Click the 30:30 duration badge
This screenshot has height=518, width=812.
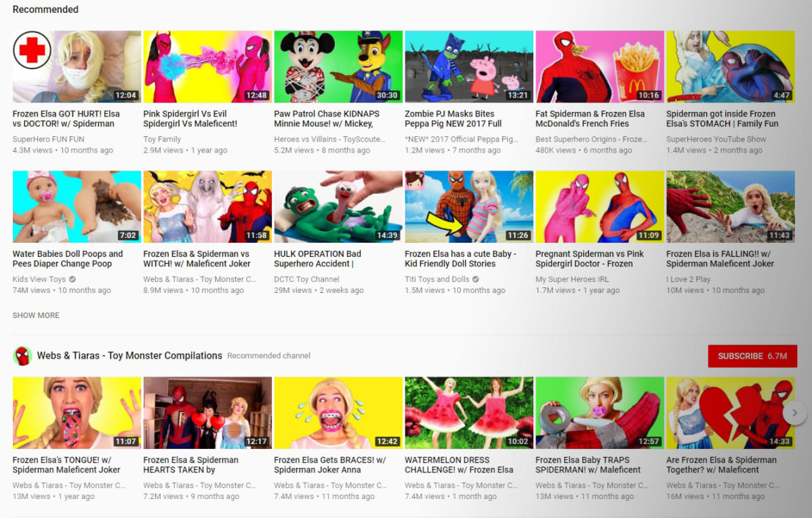pos(387,96)
